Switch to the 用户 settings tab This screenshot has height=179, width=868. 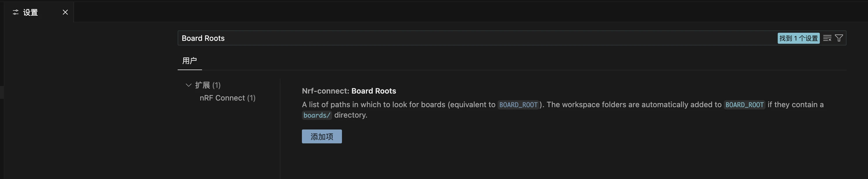coord(189,61)
